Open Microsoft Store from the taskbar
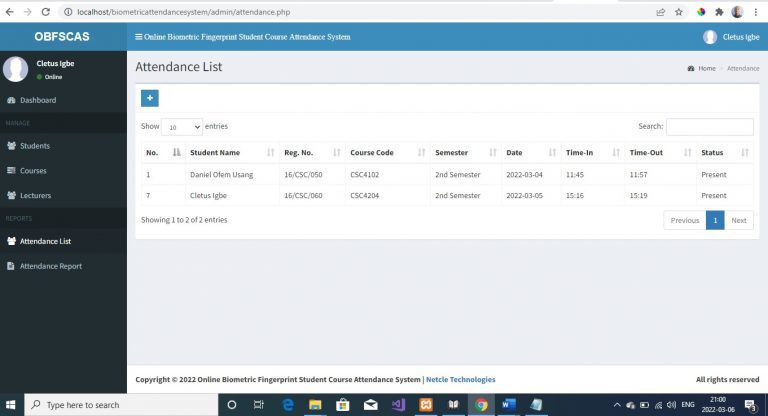 click(343, 405)
